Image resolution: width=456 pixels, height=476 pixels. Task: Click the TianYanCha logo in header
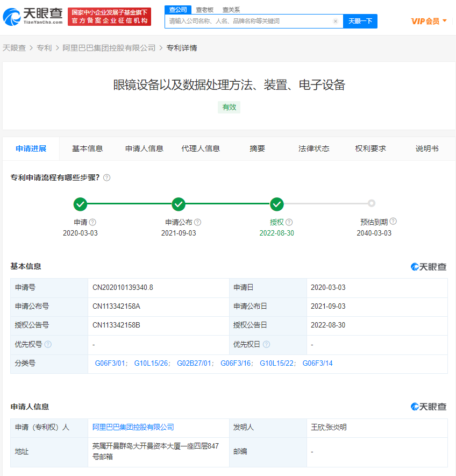pyautogui.click(x=32, y=17)
